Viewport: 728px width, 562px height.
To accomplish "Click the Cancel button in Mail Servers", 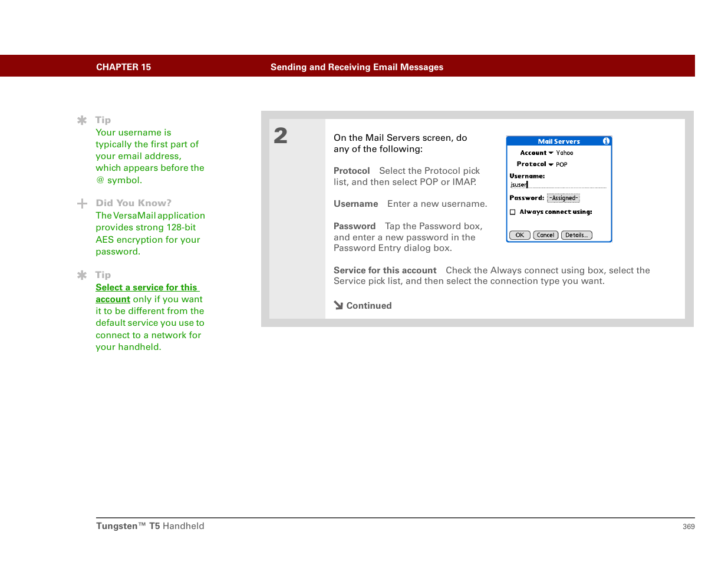I will point(545,235).
